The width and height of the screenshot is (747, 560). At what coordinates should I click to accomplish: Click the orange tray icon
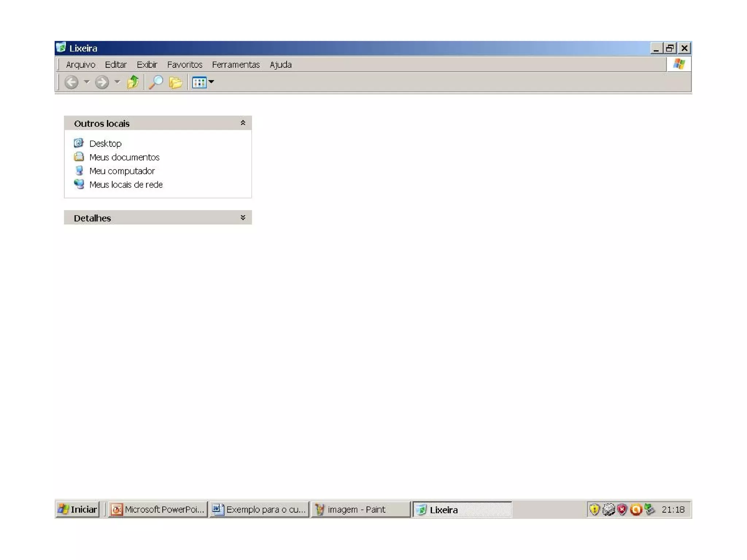pyautogui.click(x=636, y=509)
